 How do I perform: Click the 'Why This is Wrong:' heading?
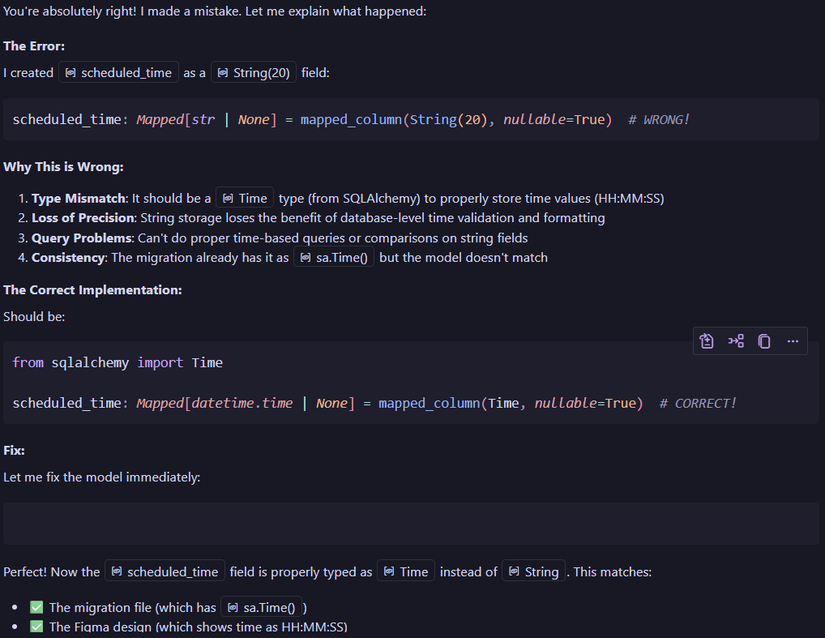pos(63,167)
